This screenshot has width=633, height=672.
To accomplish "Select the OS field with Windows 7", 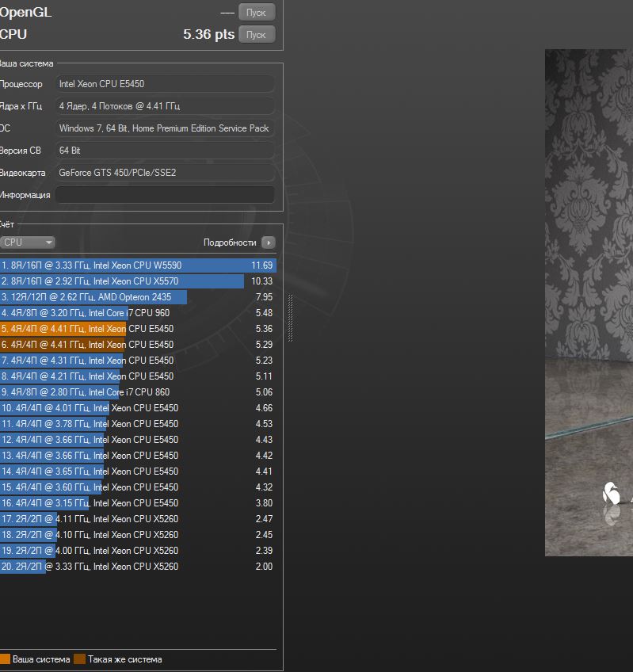I will [165, 128].
